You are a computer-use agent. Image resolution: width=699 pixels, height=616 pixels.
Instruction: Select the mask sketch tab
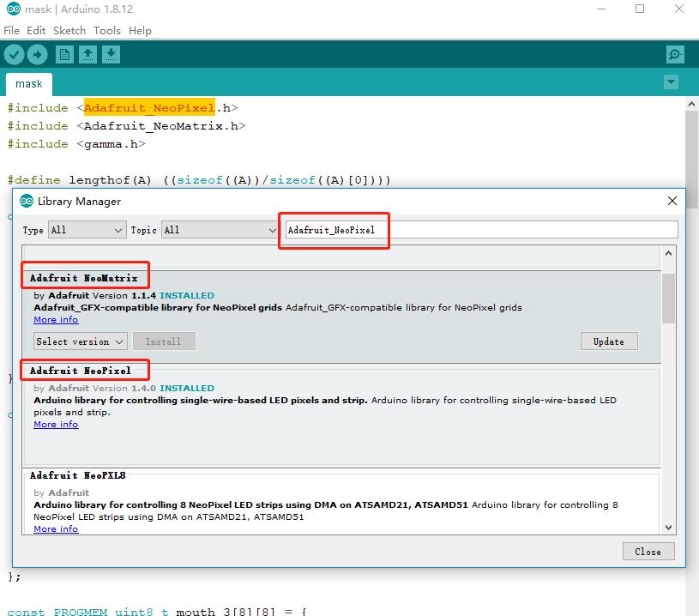tap(29, 84)
